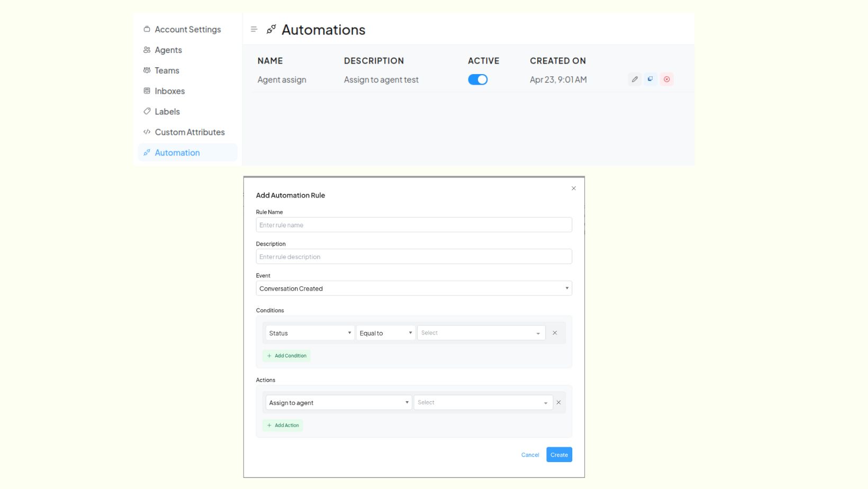Click the ACTIVE column header
868x489 pixels.
point(484,61)
